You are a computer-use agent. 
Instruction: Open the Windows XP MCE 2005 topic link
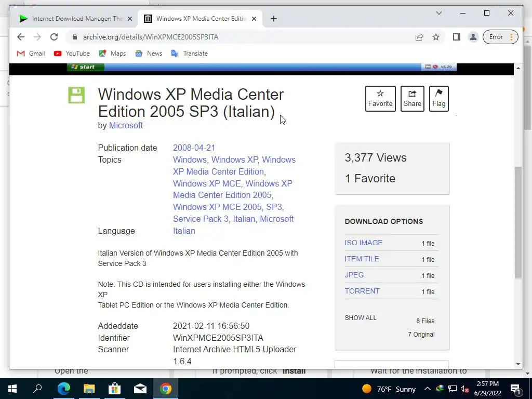(217, 207)
